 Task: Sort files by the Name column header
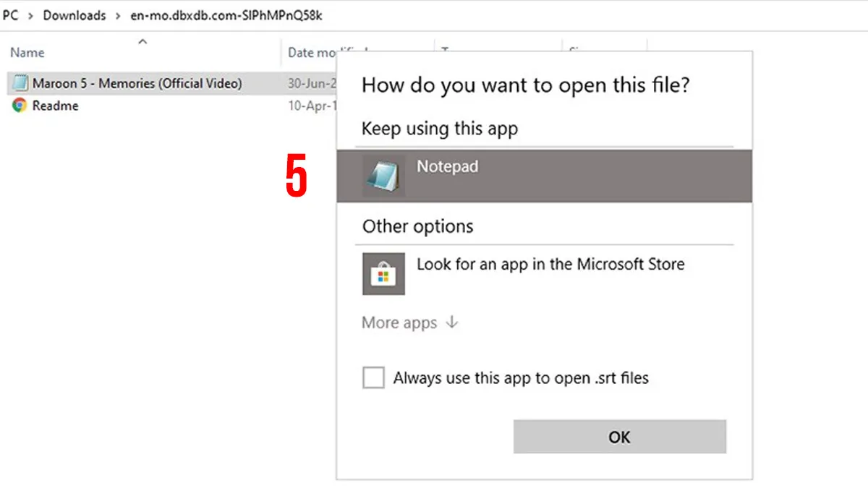pyautogui.click(x=27, y=53)
